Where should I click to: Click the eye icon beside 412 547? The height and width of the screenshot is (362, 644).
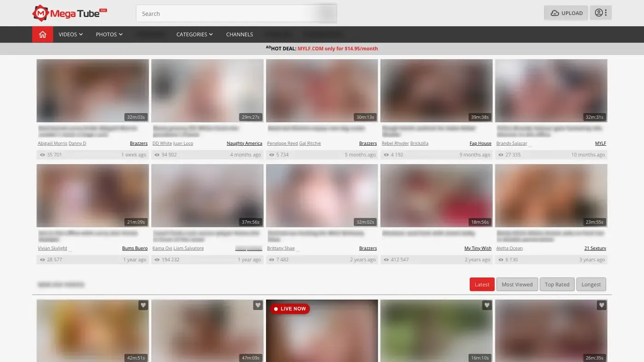tap(386, 260)
